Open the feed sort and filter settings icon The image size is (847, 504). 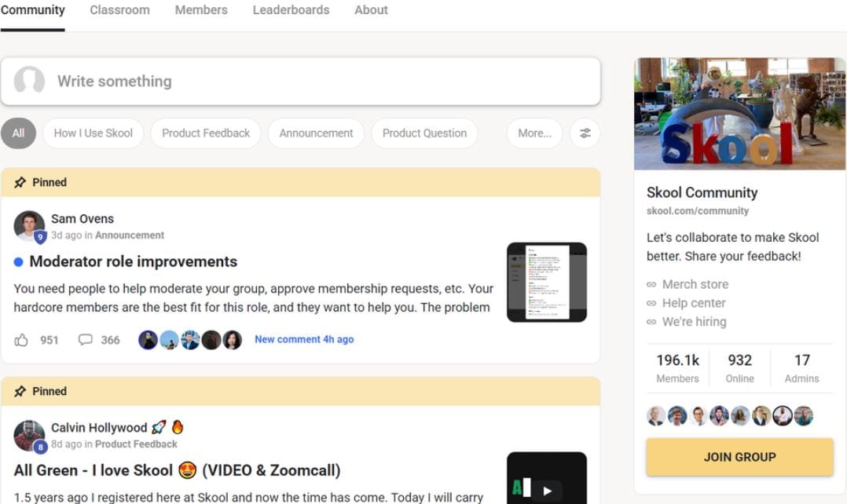pyautogui.click(x=585, y=133)
